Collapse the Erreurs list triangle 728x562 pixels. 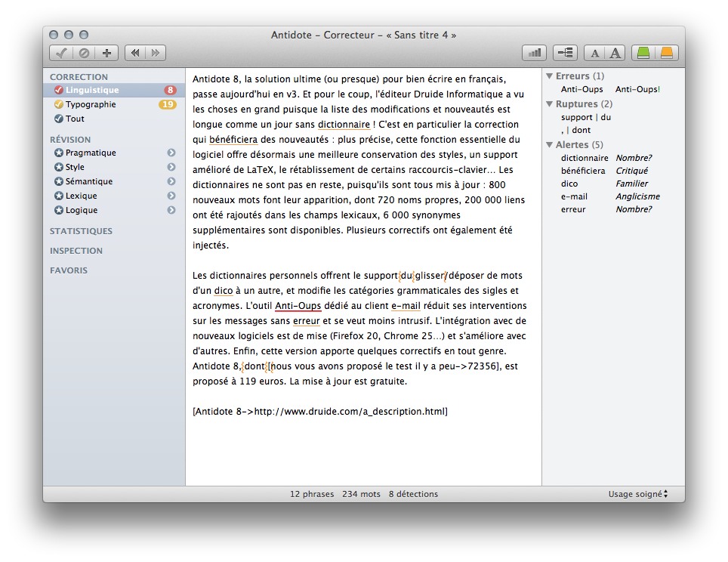pos(549,76)
